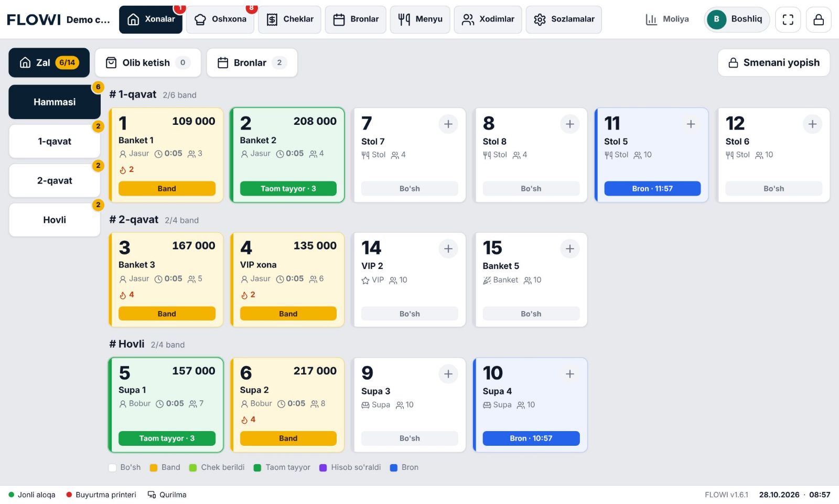Image resolution: width=839 pixels, height=504 pixels.
Task: Click Bo'sh status on VIP 2
Action: coord(410,314)
